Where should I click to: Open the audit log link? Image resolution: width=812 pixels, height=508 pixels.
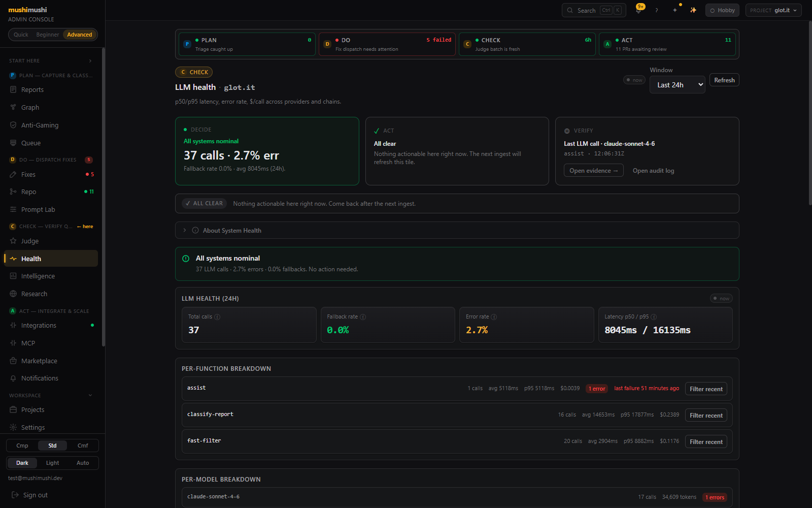pyautogui.click(x=653, y=171)
